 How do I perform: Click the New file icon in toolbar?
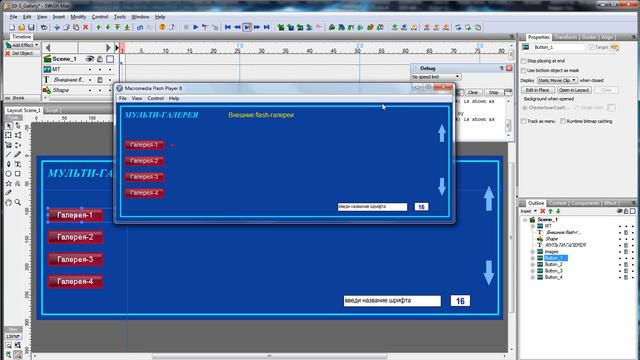pos(12,27)
